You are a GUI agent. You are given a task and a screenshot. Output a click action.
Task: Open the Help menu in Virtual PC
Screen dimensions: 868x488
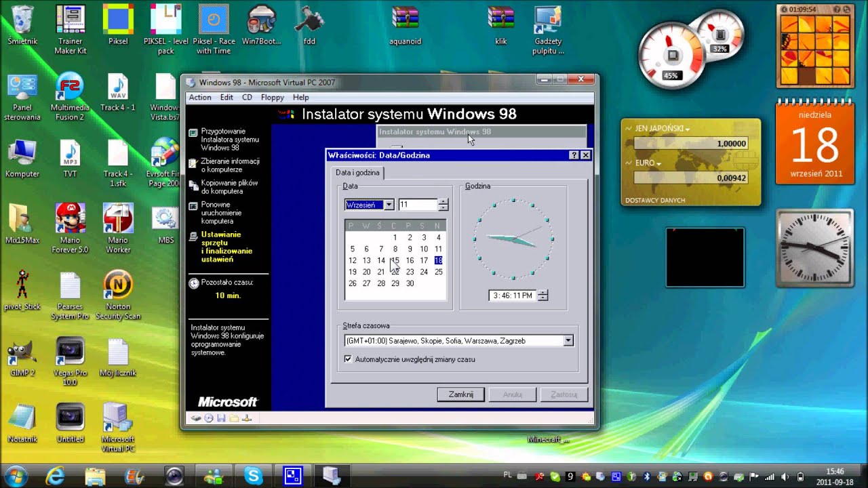(301, 98)
